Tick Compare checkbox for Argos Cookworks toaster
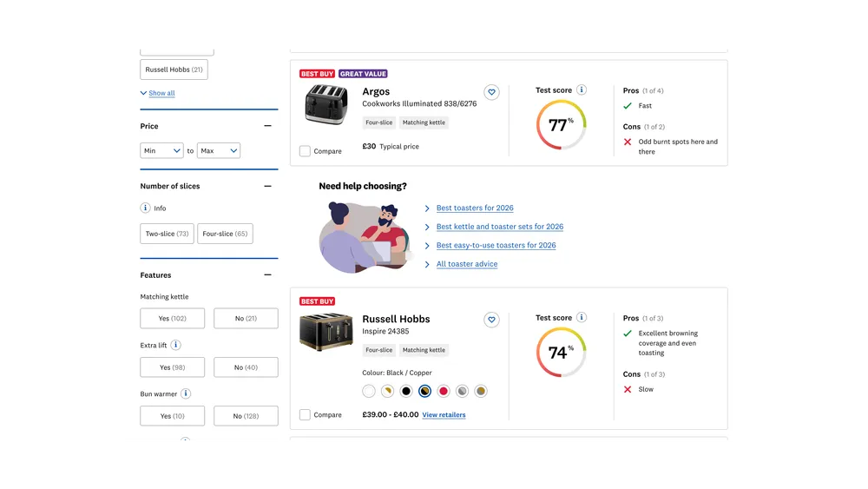The image size is (868, 489). tap(305, 151)
